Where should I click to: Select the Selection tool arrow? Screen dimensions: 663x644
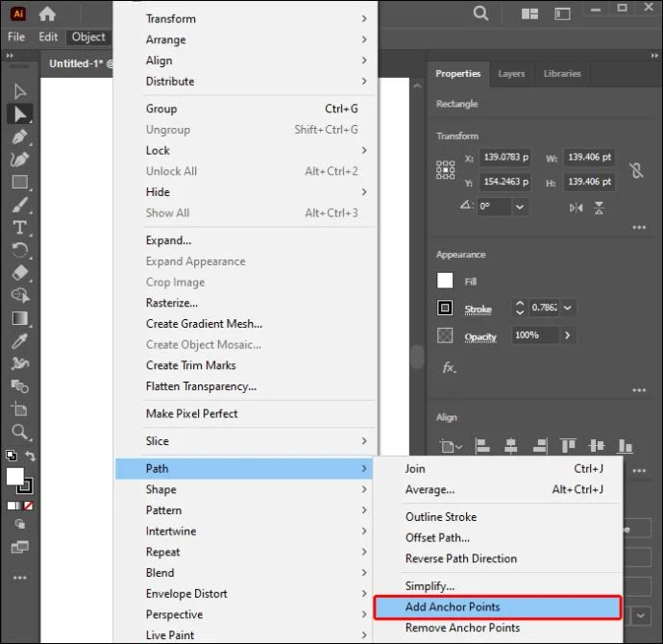click(19, 91)
